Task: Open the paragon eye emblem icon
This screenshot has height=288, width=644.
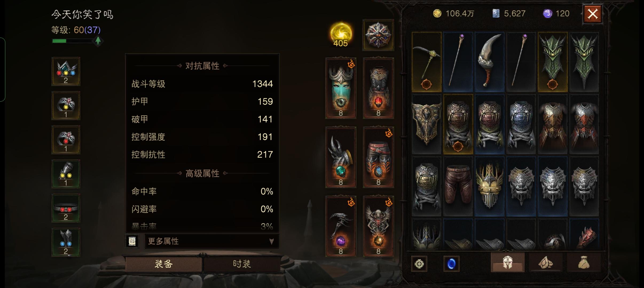Action: click(378, 35)
